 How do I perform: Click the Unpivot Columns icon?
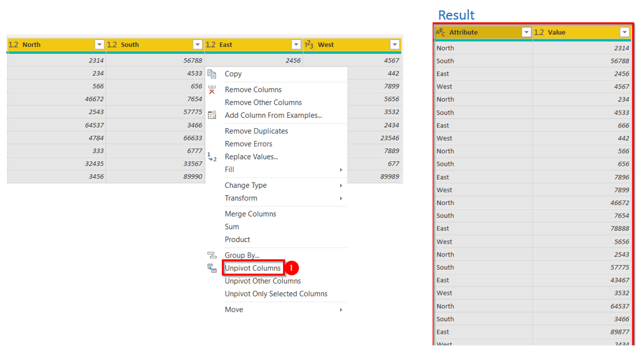point(212,268)
